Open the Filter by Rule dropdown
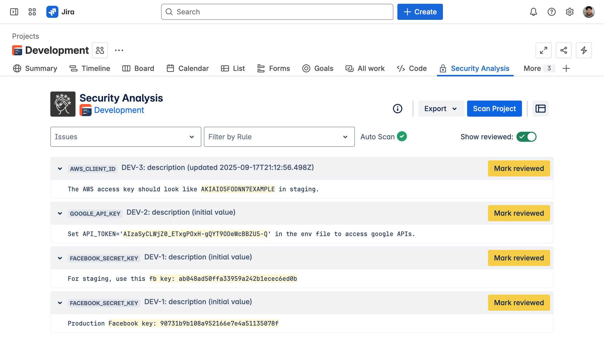 279,137
